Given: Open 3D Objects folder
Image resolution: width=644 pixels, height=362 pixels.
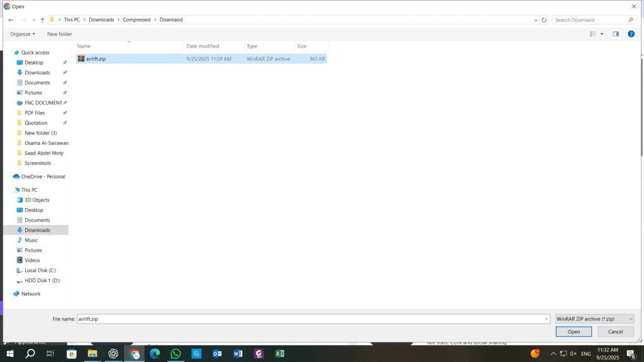Looking at the screenshot, I should pyautogui.click(x=36, y=200).
